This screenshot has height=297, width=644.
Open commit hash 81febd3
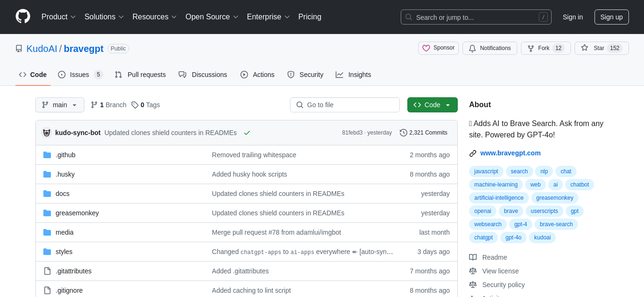tap(352, 133)
